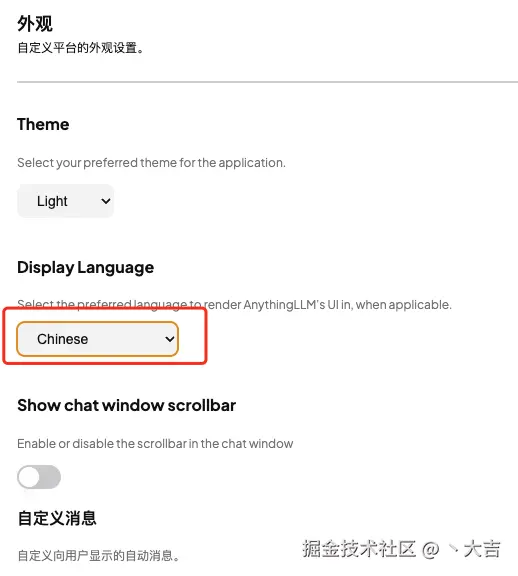This screenshot has width=518, height=576.
Task: Click the Display Language section heading
Action: click(86, 267)
